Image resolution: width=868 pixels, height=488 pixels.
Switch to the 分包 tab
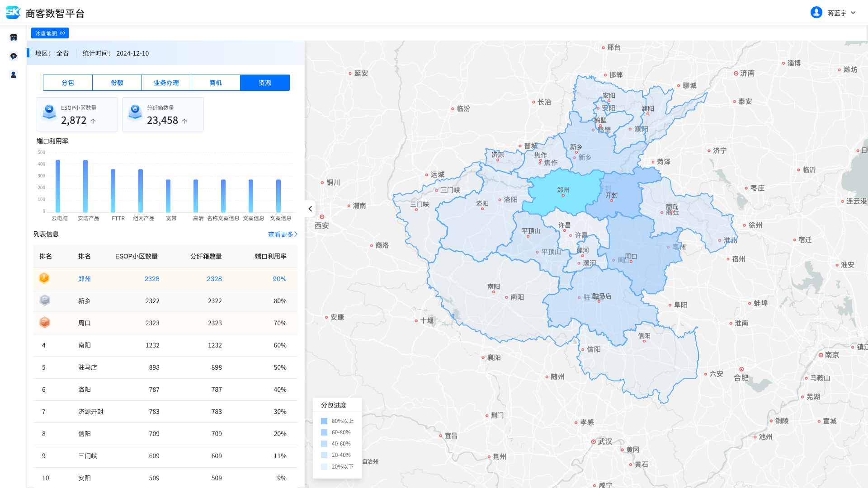tap(68, 83)
